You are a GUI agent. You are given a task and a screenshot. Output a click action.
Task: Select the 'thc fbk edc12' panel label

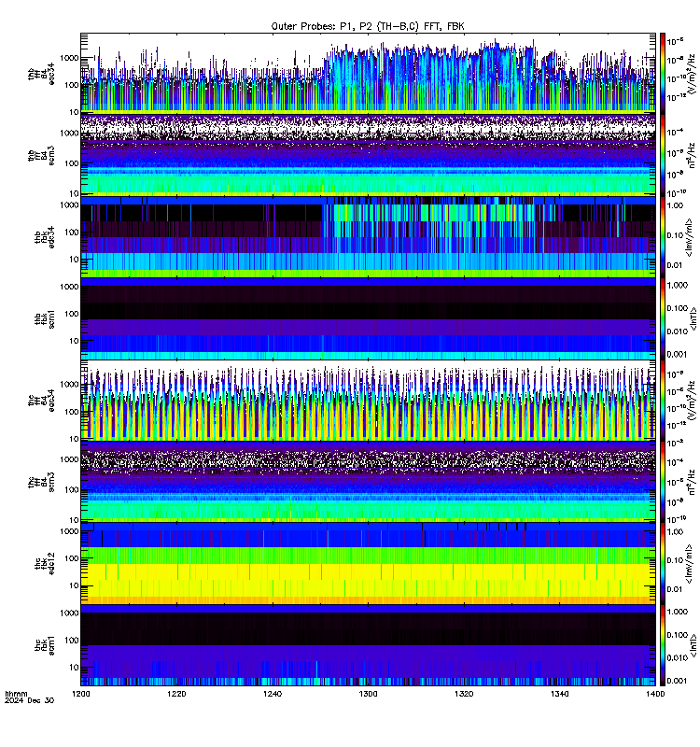coord(44,564)
